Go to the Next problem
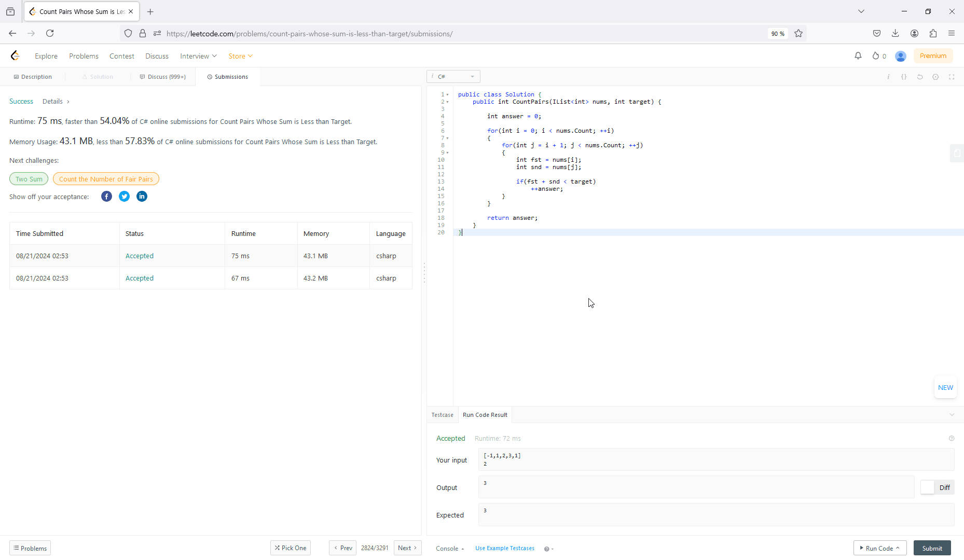964x560 pixels. 408,548
